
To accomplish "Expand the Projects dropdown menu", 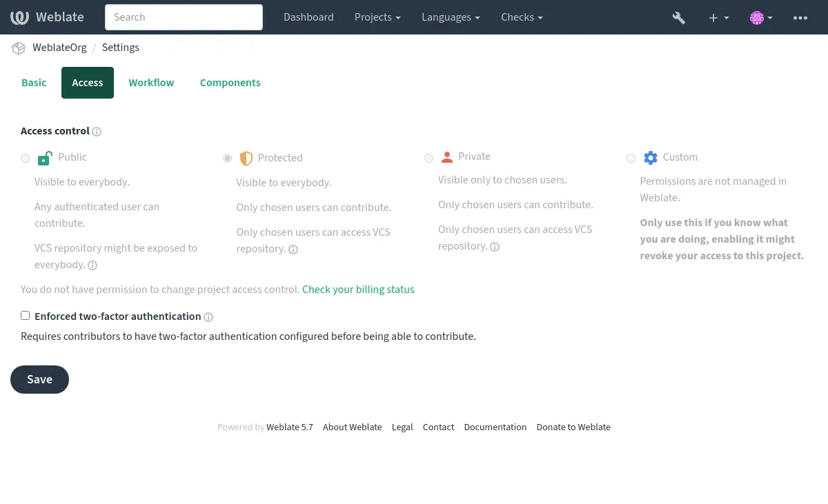I will (377, 17).
